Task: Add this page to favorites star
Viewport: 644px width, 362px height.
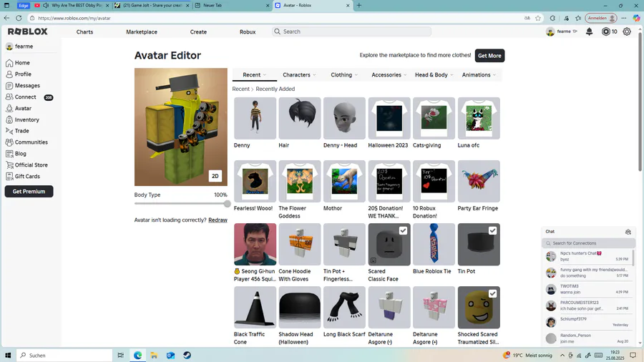Action: click(x=538, y=18)
